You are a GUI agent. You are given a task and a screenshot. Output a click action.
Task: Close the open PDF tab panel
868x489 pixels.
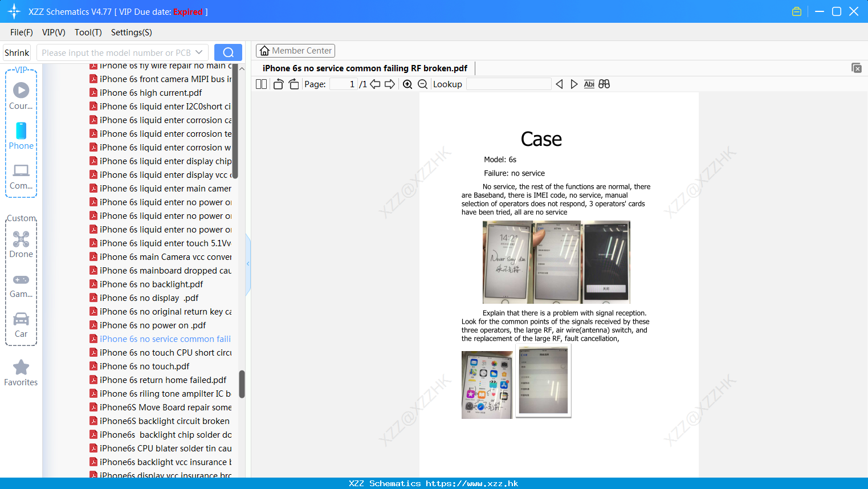coord(857,68)
